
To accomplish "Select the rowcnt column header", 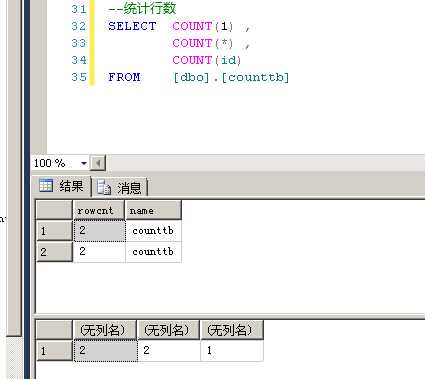I will [x=99, y=211].
